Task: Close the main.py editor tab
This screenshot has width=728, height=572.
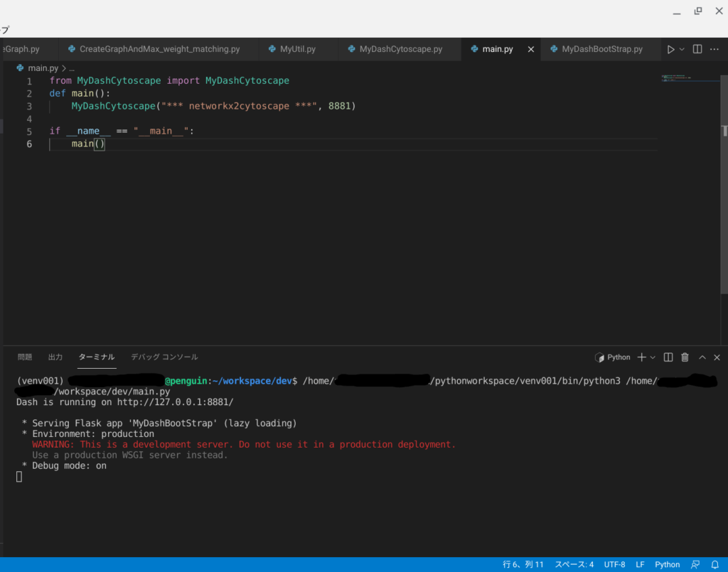Action: 530,49
